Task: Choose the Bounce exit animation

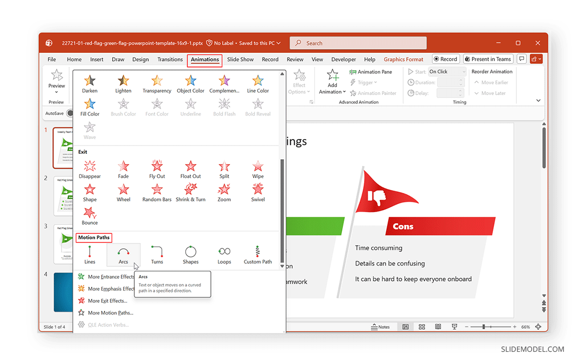Action: click(90, 215)
